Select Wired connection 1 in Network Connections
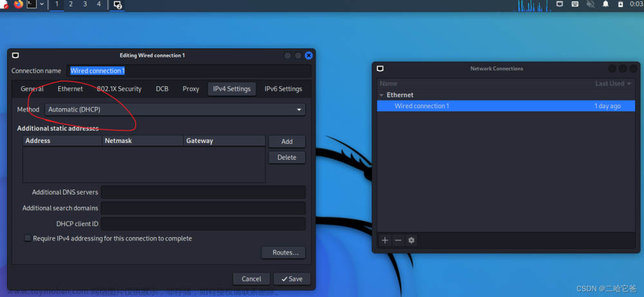 (x=506, y=106)
